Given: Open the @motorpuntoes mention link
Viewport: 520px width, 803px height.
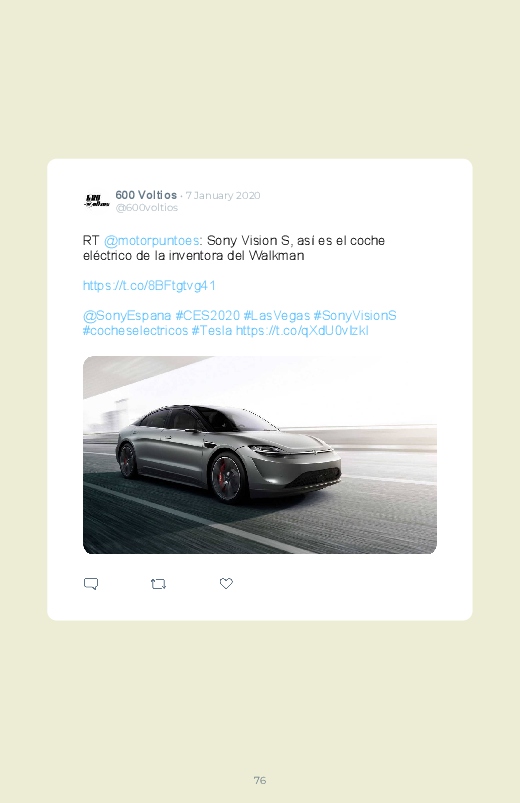Looking at the screenshot, I should tap(151, 241).
